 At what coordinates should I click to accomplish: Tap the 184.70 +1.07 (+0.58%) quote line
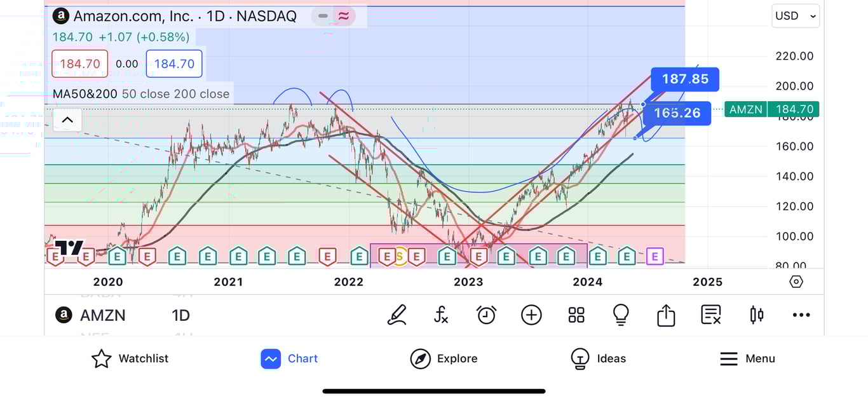coord(121,37)
